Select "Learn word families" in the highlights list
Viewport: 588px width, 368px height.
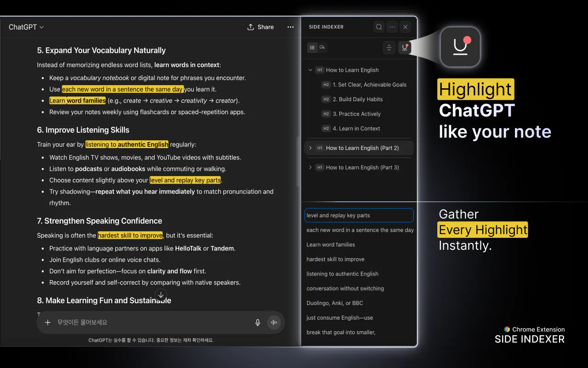point(331,245)
